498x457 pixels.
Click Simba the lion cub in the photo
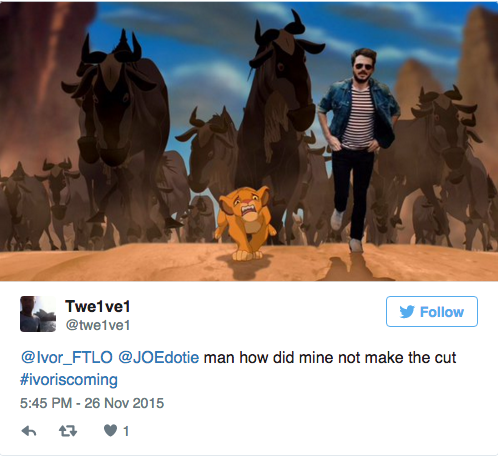246,223
